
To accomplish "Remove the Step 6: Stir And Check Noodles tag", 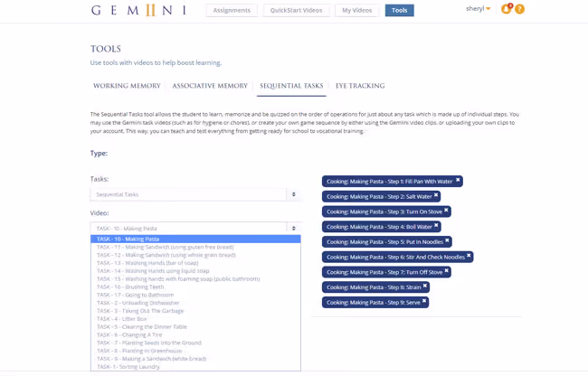I will click(469, 256).
